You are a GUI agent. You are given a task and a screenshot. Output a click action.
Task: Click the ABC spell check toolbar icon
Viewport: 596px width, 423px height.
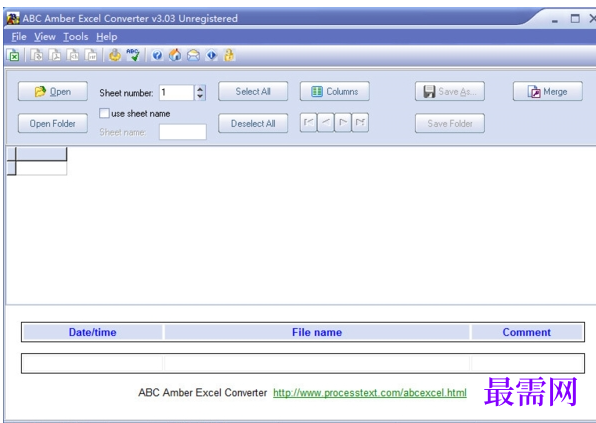pos(133,55)
